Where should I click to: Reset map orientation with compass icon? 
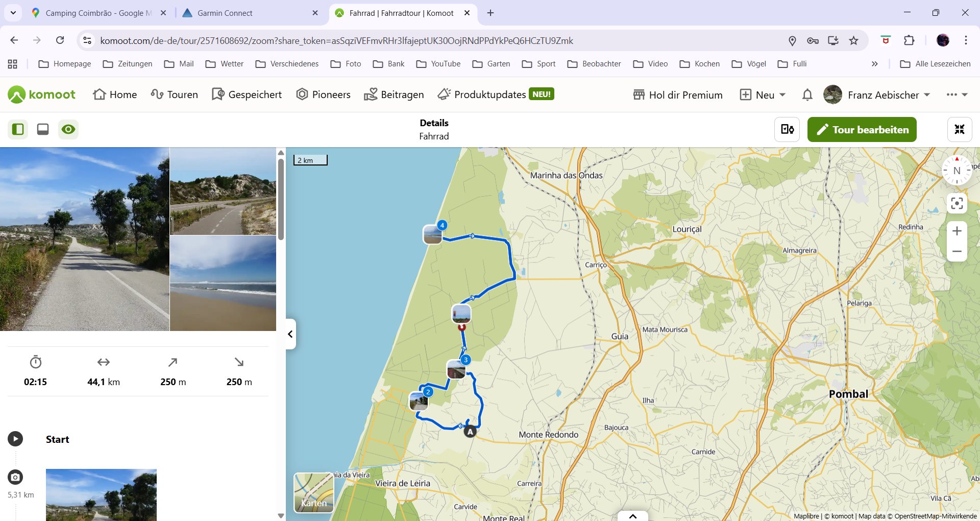(x=957, y=171)
